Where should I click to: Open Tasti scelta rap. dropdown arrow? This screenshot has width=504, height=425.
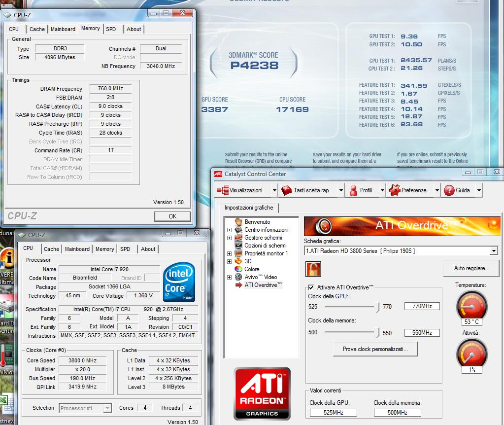[x=341, y=190]
